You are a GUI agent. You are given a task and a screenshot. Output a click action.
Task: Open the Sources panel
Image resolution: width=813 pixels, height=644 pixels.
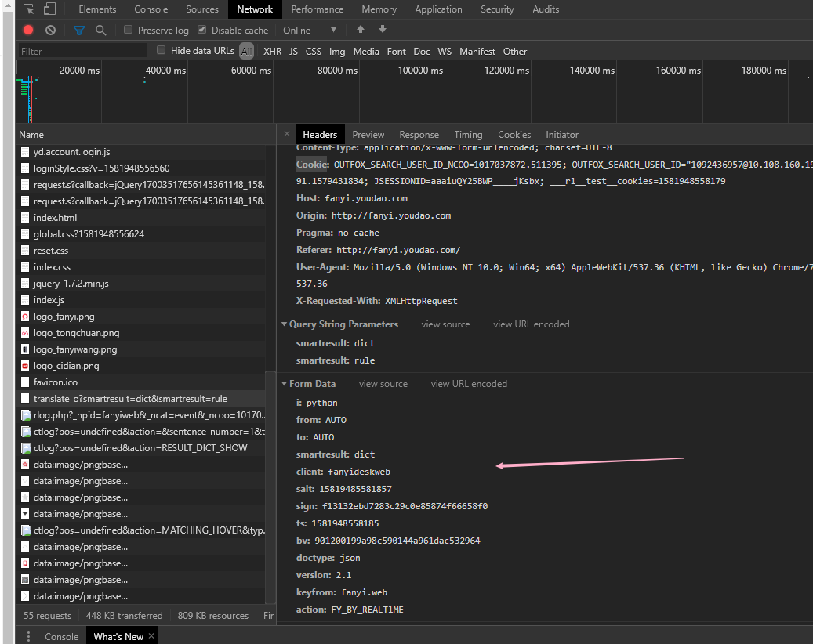[x=202, y=9]
